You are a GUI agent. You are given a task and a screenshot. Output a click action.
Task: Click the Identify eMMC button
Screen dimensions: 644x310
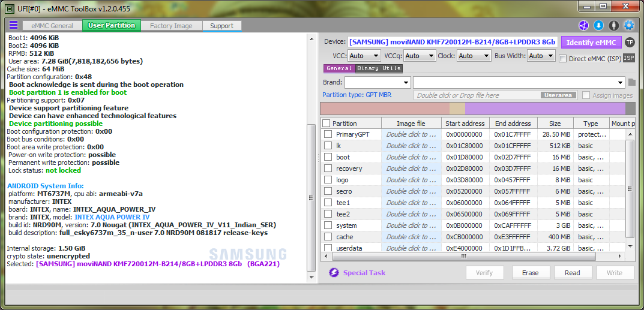[x=591, y=42]
